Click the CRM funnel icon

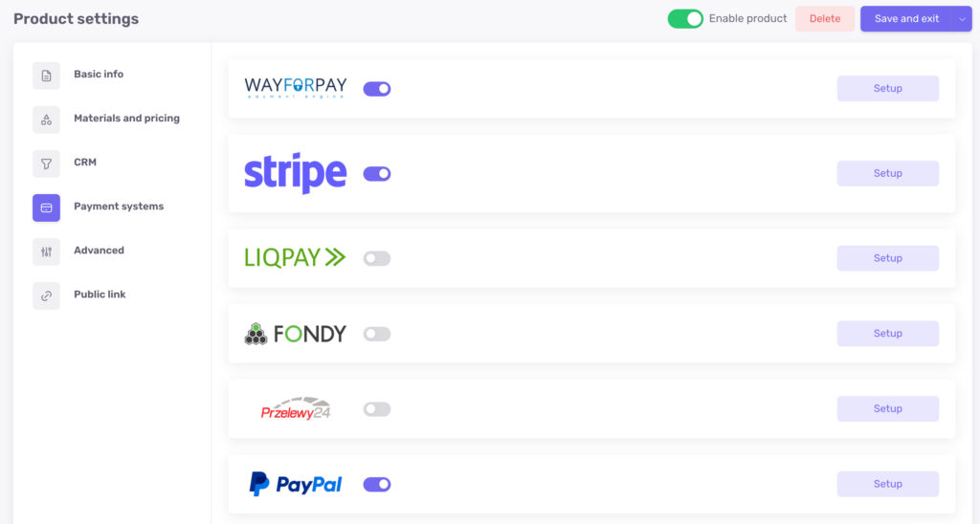point(46,164)
